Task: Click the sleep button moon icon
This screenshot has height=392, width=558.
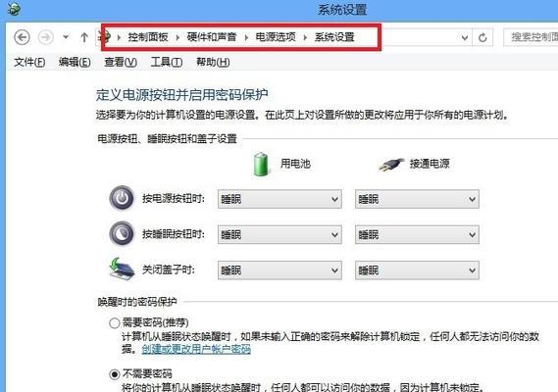Action: [122, 233]
